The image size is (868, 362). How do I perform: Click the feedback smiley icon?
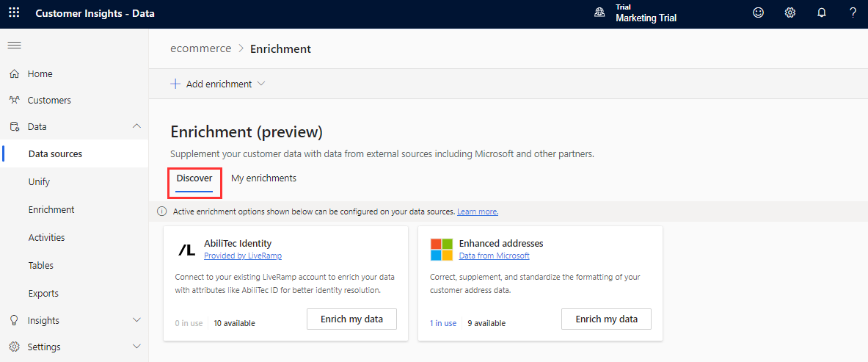click(x=759, y=13)
